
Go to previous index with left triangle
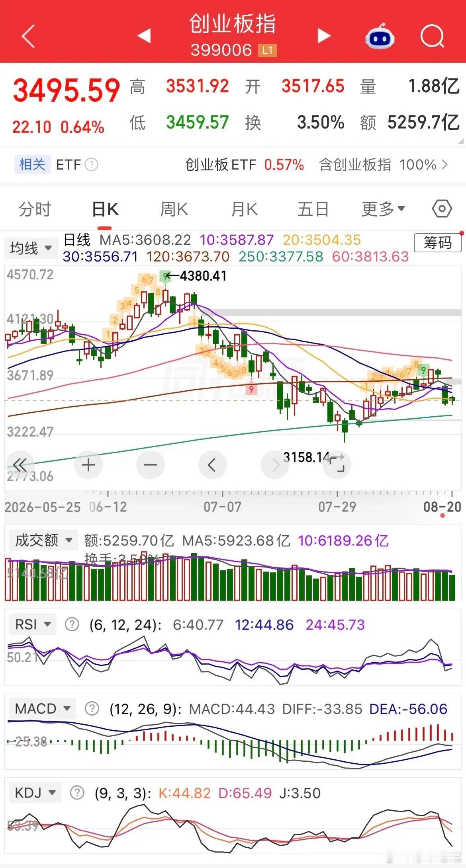coord(144,35)
